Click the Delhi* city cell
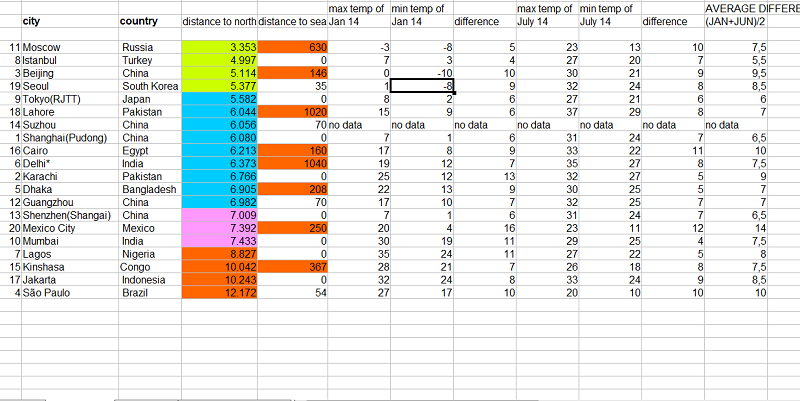The image size is (800, 401). coord(70,164)
